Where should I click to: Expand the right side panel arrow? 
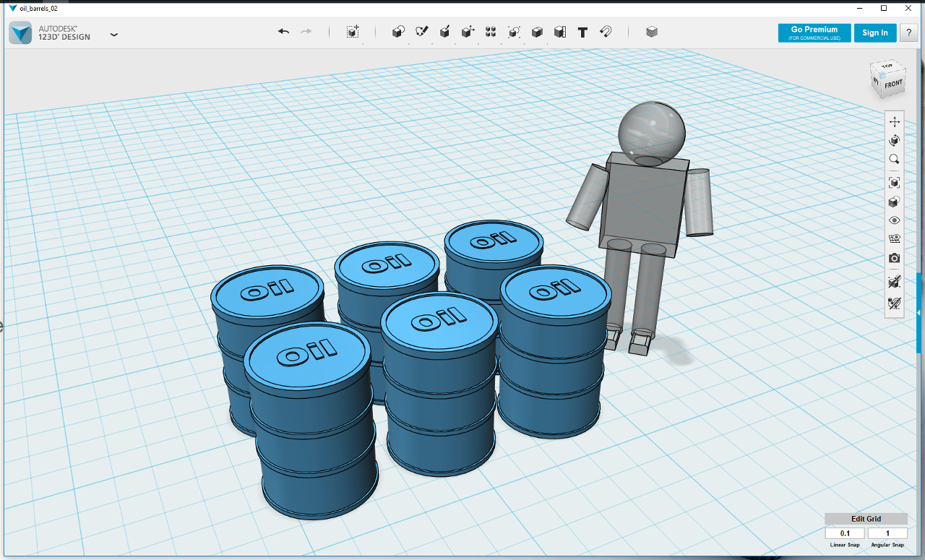click(x=918, y=312)
